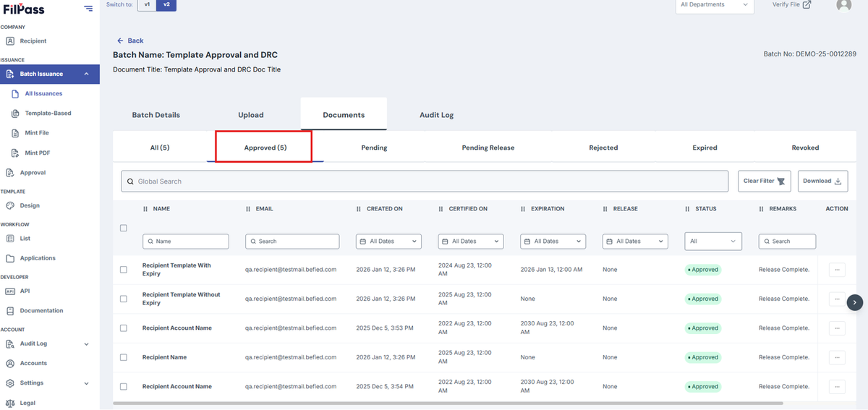Open the Created On date filter
868x410 pixels.
click(x=389, y=242)
